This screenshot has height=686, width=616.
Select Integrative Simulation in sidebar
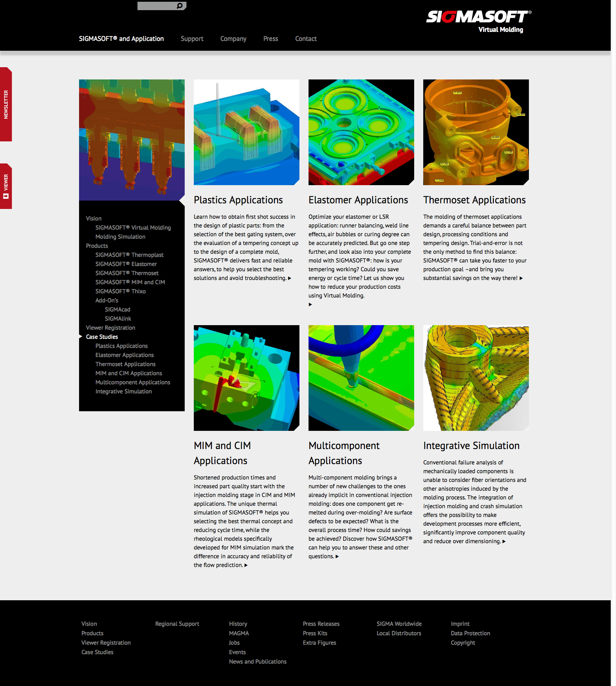click(123, 391)
